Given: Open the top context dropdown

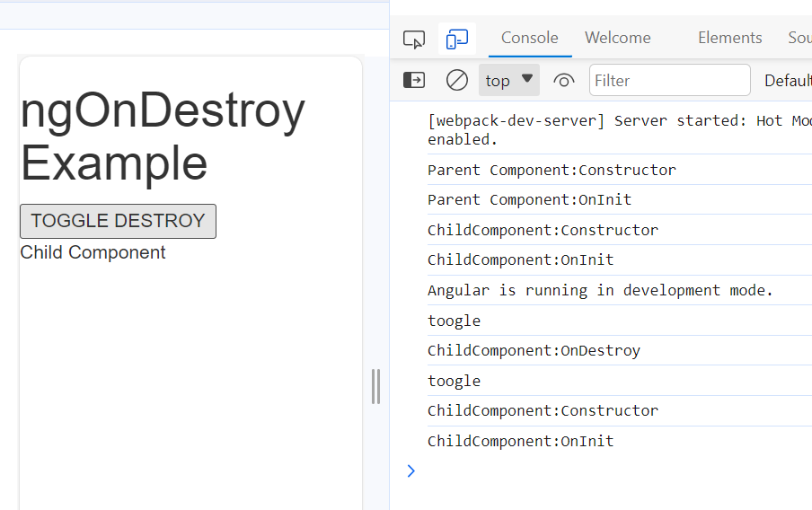Looking at the screenshot, I should tap(509, 80).
